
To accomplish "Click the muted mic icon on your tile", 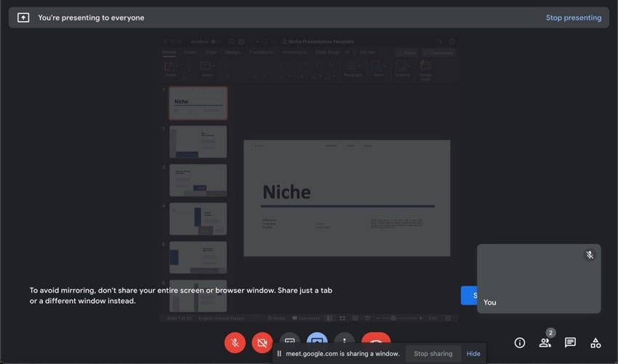I will pyautogui.click(x=590, y=255).
